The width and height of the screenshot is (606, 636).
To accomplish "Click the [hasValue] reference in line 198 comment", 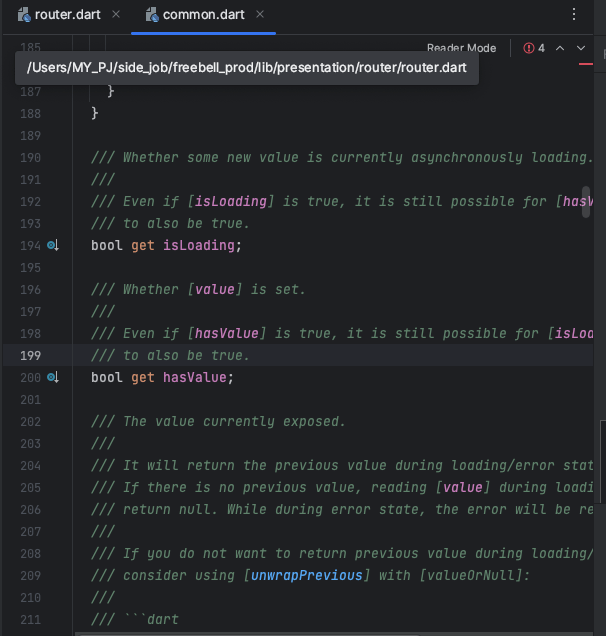I will tap(227, 333).
